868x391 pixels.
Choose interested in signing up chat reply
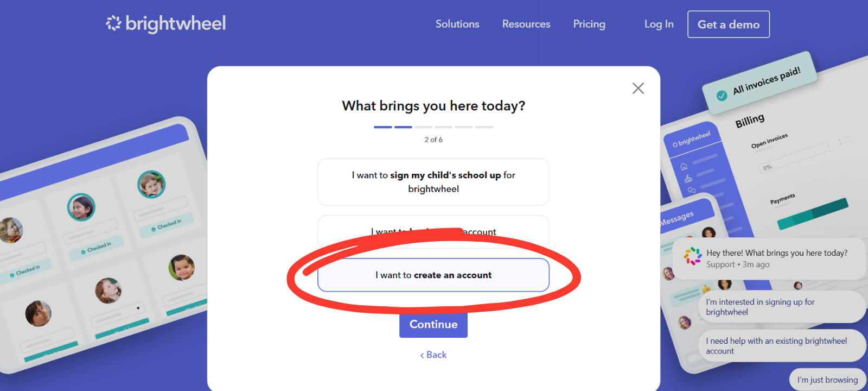tap(781, 307)
